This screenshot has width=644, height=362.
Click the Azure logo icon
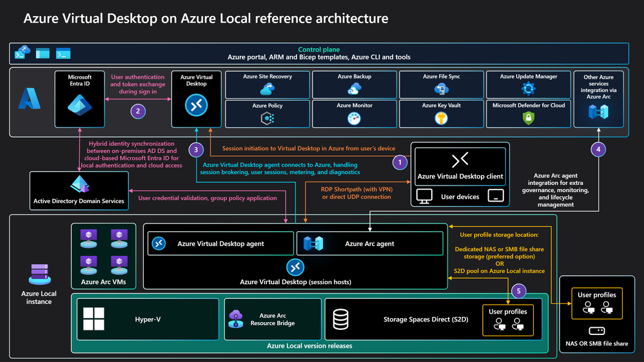click(x=30, y=99)
